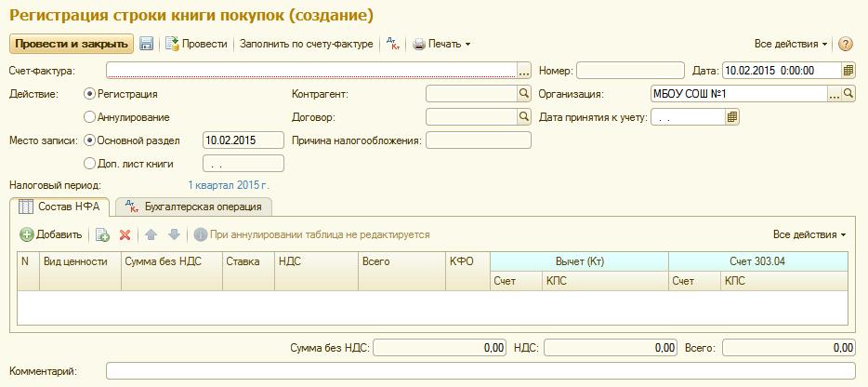Click the Всего total field
The image size is (868, 387).
click(789, 348)
